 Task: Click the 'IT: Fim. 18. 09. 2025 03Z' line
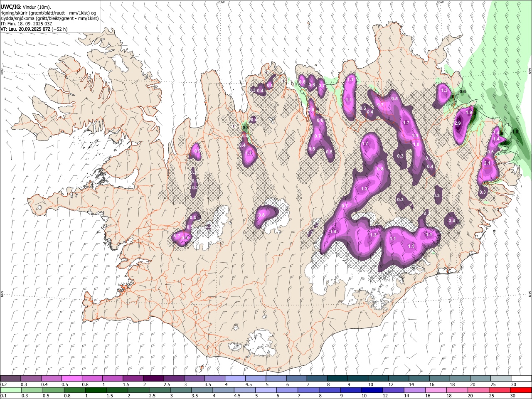pos(26,24)
